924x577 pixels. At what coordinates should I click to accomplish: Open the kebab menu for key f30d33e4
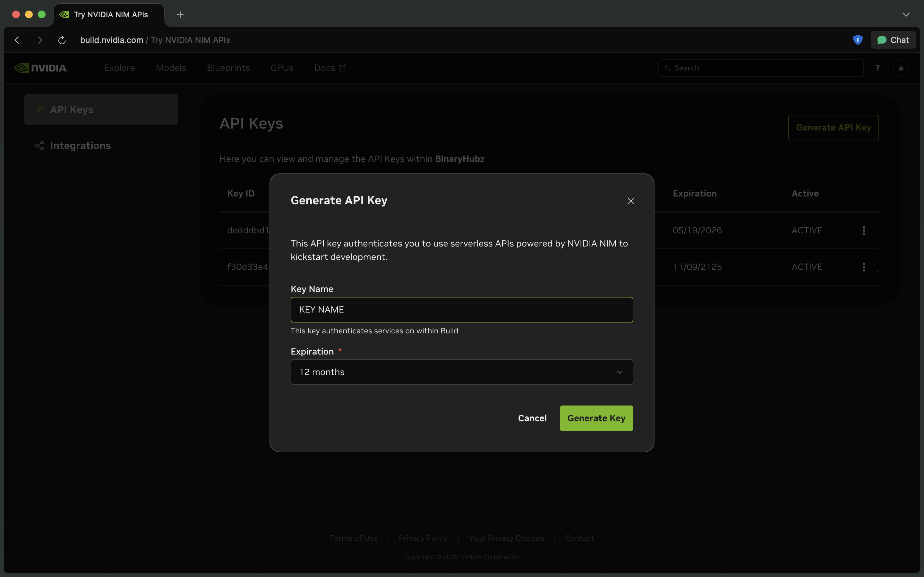864,267
